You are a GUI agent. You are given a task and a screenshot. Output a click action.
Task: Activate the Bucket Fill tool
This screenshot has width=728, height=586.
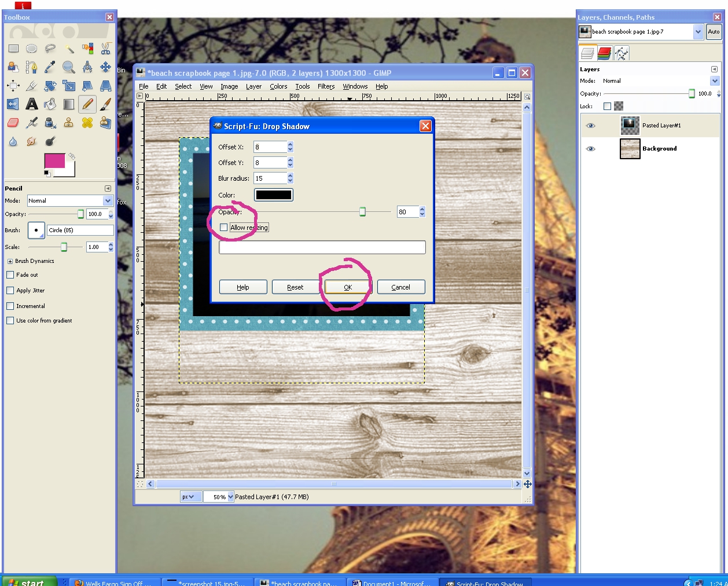click(x=50, y=104)
